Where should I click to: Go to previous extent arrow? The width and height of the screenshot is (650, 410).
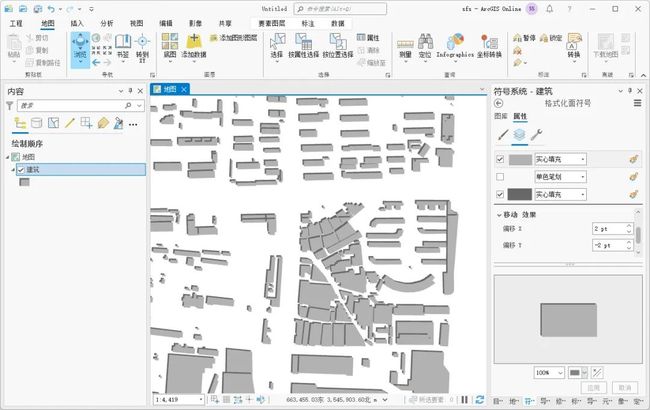point(96,63)
